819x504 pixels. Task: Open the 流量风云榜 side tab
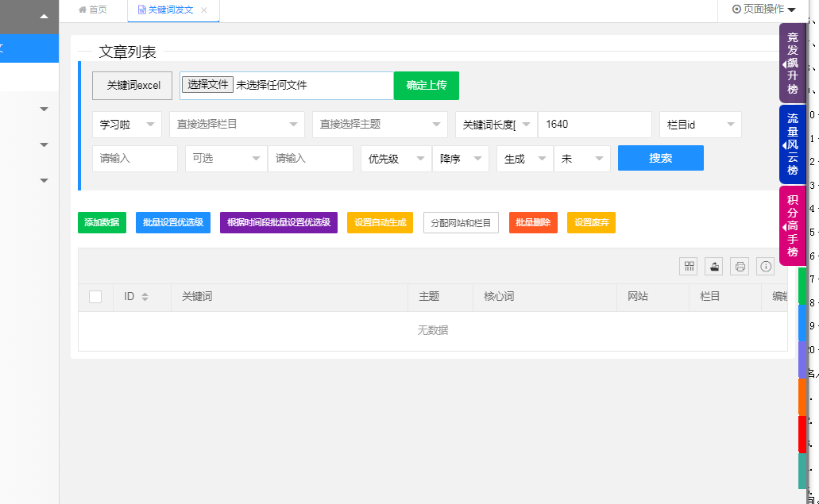[x=793, y=144]
